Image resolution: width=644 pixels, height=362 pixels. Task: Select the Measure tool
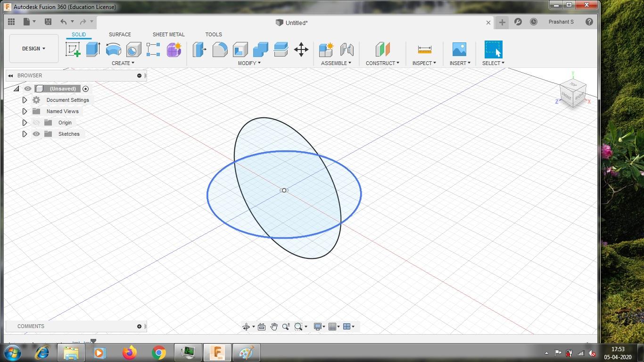point(424,49)
